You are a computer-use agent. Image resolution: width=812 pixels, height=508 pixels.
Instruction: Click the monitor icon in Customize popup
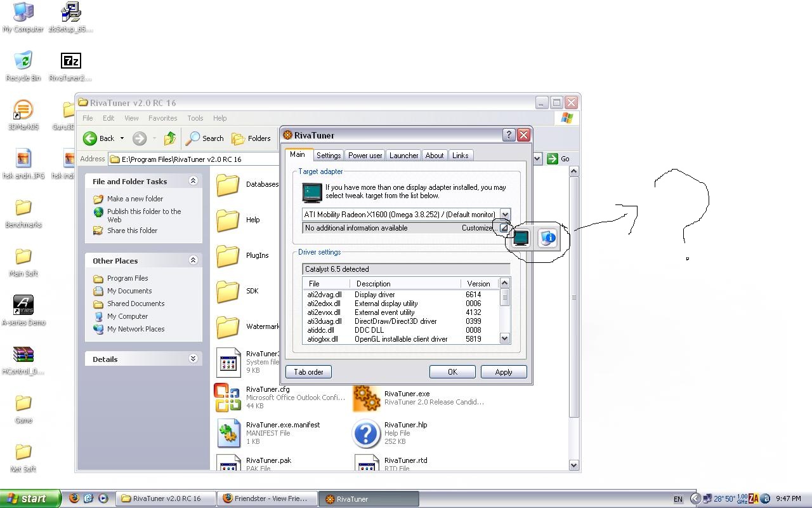[x=521, y=238]
